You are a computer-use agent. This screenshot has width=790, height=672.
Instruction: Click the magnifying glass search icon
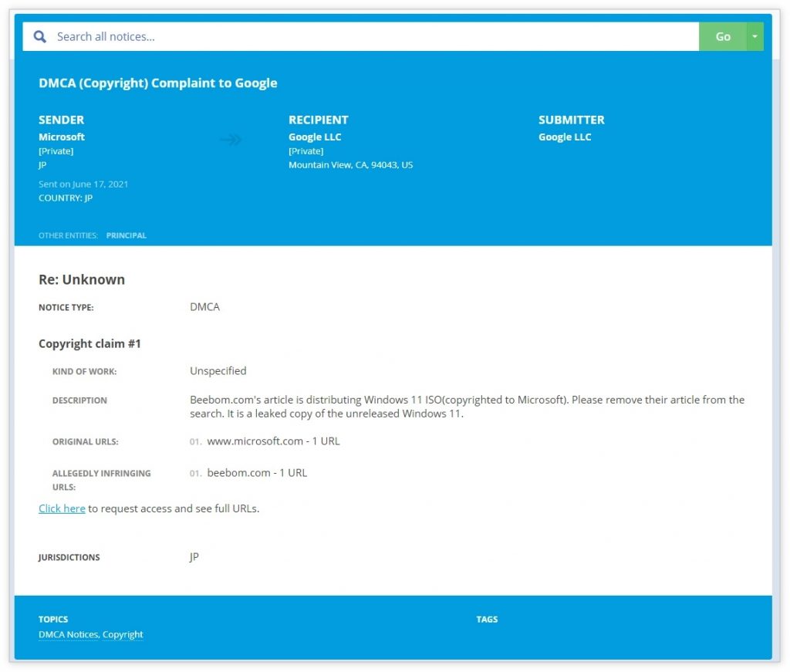[39, 36]
